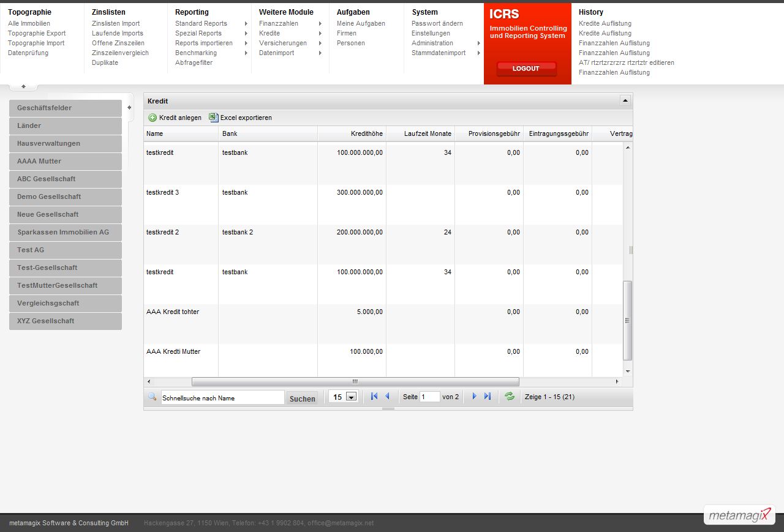Open first Kredite Auflistung history link
The image size is (784, 532).
[x=605, y=24]
